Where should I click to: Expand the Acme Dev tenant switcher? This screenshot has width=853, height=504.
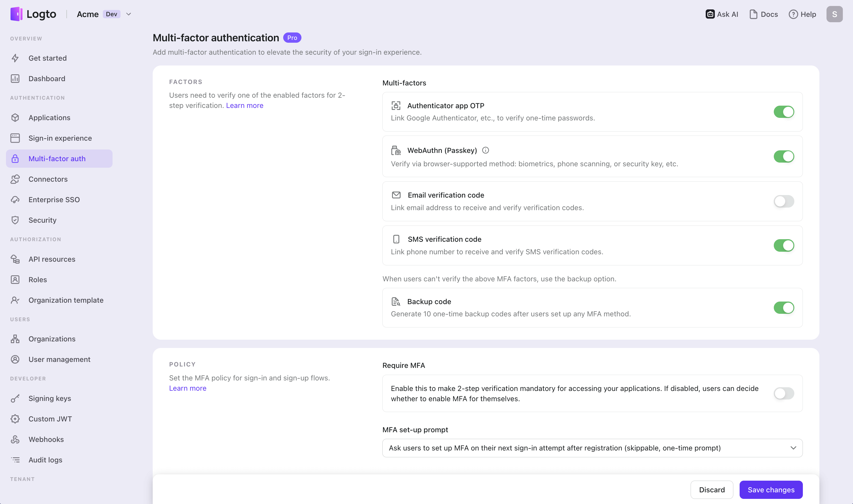[x=128, y=14]
